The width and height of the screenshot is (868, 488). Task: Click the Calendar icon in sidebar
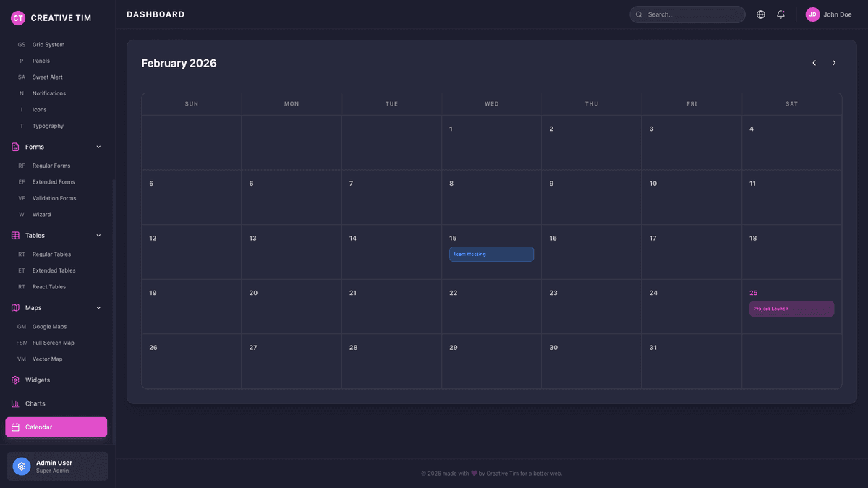[16, 427]
